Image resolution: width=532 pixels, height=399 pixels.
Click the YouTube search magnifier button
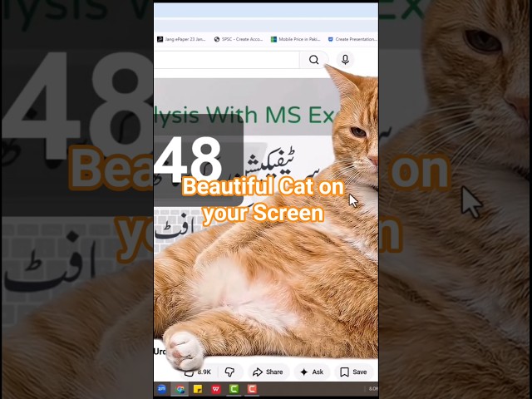314,60
